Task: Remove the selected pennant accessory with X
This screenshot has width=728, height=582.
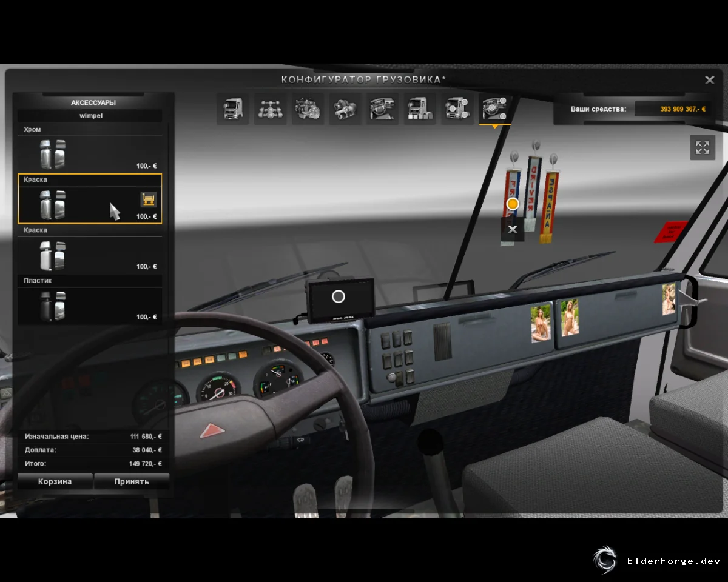Action: tap(513, 229)
